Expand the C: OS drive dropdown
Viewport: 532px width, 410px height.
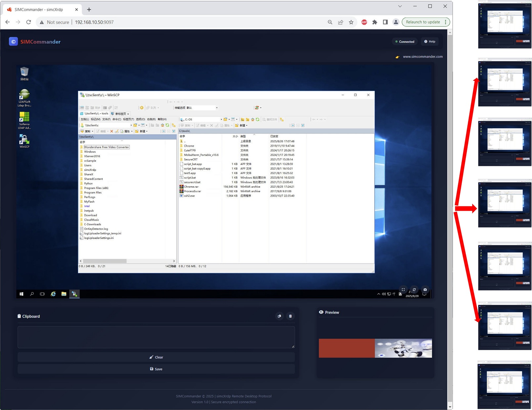221,119
